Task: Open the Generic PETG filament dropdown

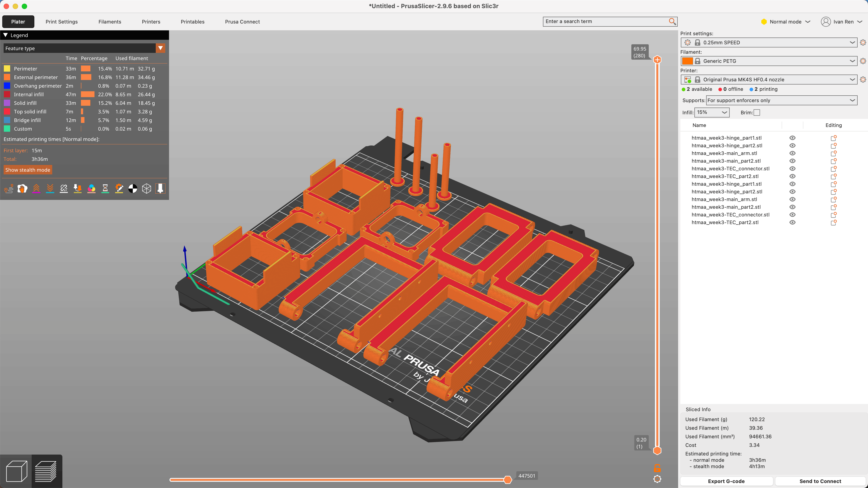Action: coord(769,61)
